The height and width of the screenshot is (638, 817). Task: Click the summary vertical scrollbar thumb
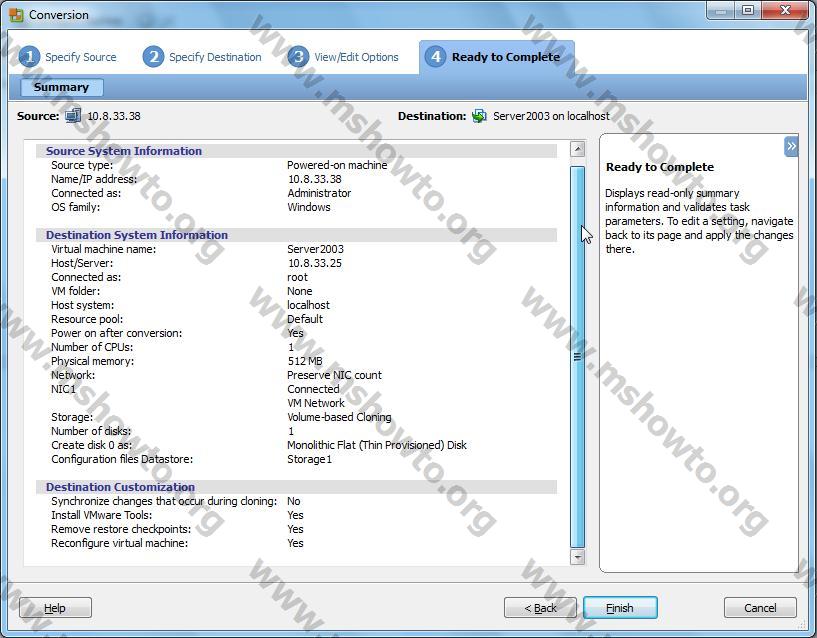577,357
